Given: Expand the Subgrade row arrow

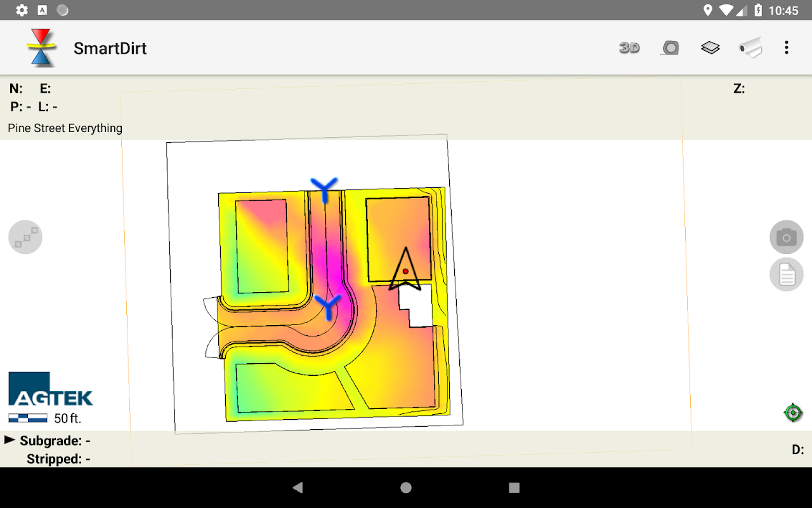Looking at the screenshot, I should tap(10, 439).
